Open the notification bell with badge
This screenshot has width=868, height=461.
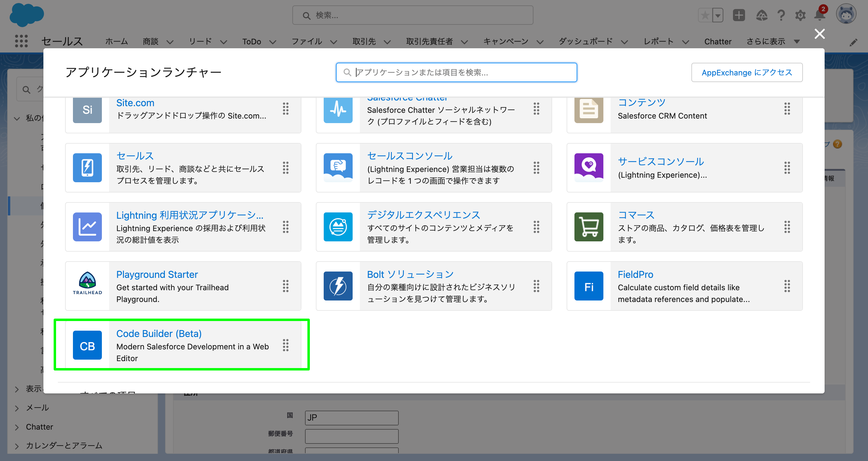coord(819,15)
